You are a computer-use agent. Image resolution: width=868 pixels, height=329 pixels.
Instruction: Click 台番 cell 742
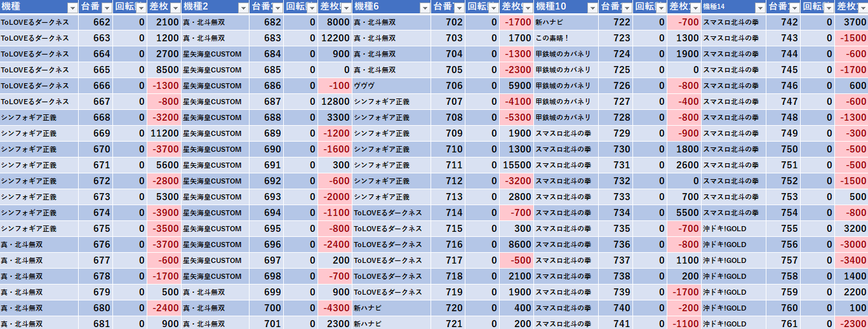tap(783, 22)
